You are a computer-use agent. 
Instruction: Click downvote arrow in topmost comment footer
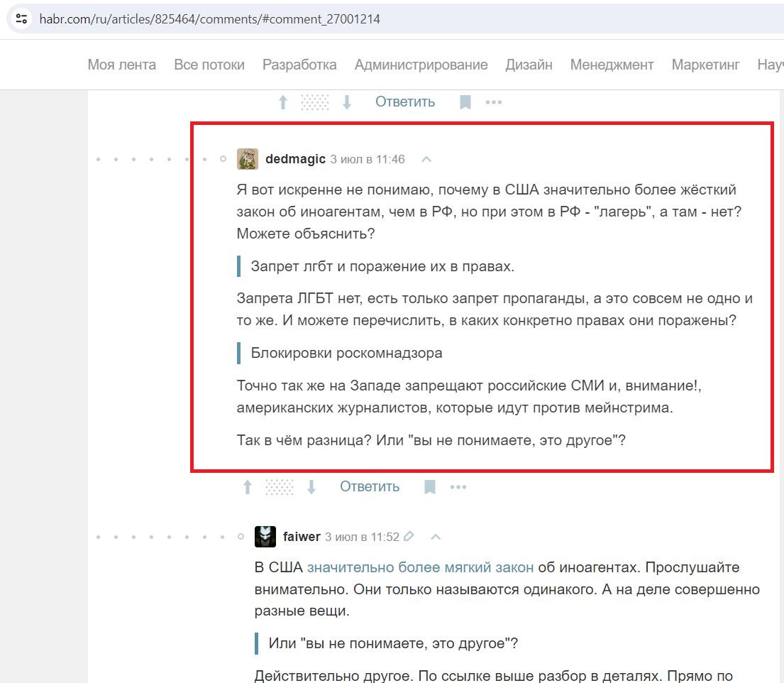346,102
